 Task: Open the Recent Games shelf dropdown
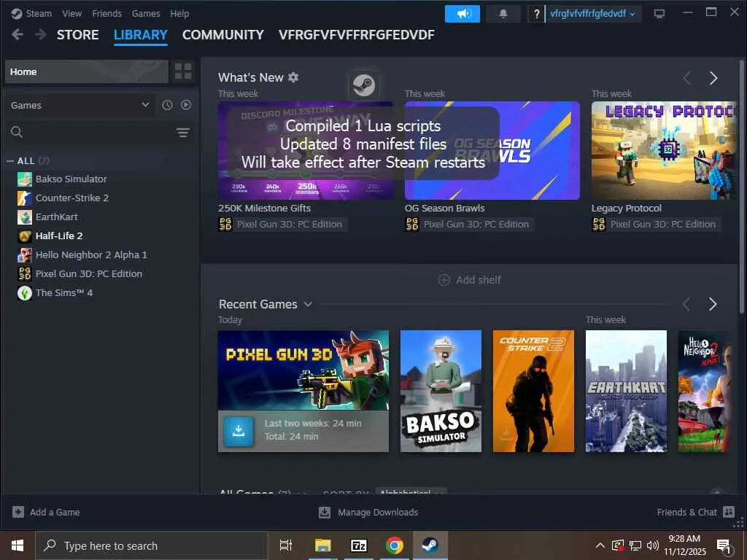308,304
